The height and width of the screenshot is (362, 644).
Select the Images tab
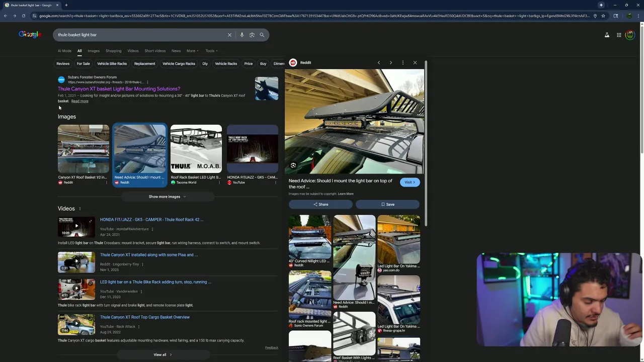[94, 51]
